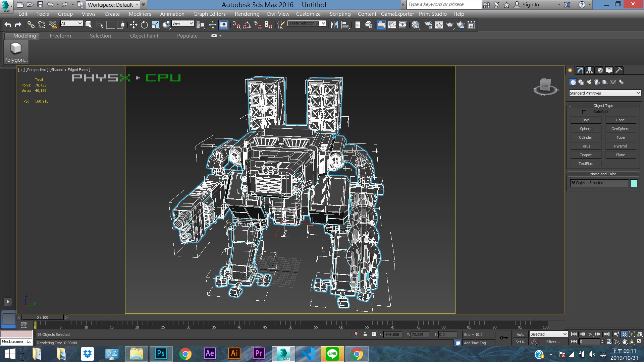This screenshot has height=362, width=644.
Task: Choose the Rectangular Selection Region icon
Action: 110,24
